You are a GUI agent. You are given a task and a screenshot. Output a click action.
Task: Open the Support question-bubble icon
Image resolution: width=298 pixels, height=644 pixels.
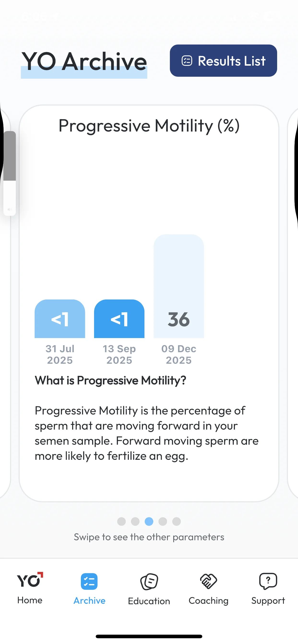[x=268, y=581]
